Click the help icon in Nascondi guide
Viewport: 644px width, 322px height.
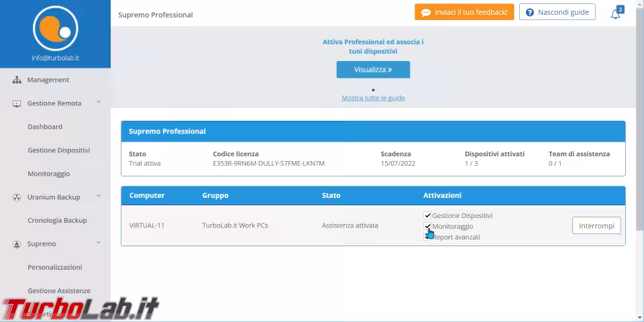pos(530,12)
